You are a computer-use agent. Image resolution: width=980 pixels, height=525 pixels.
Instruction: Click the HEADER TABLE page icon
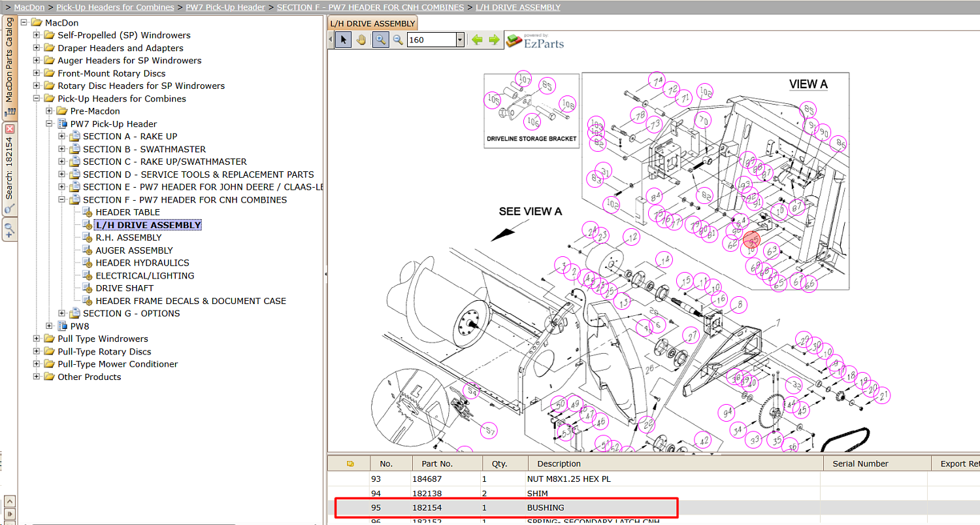click(x=88, y=212)
